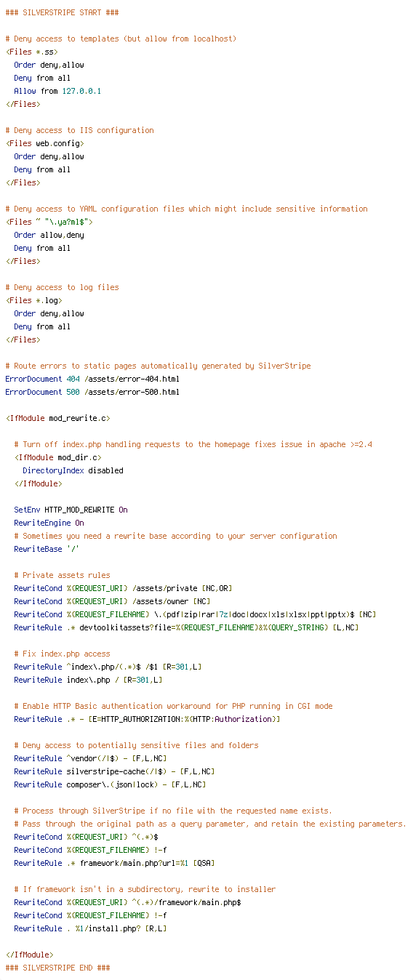
Task: Click the ErrorDocument 404 line
Action: pyautogui.click(x=92, y=379)
